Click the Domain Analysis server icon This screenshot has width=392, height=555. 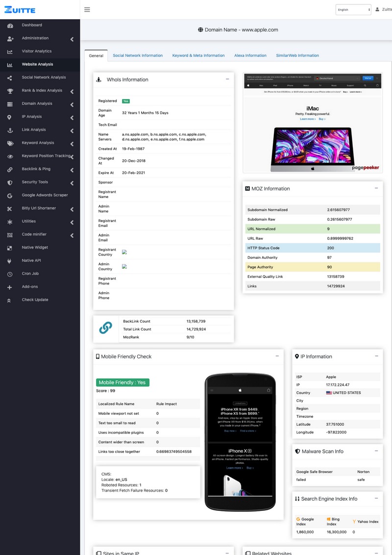(10, 104)
